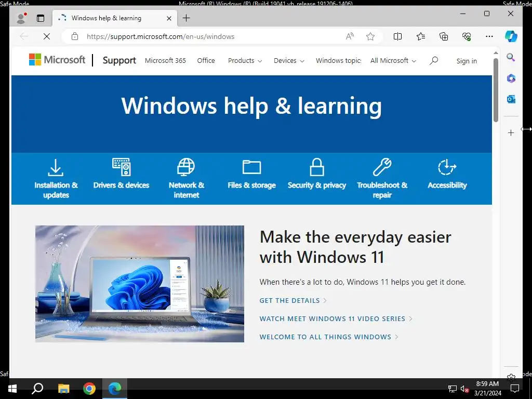The height and width of the screenshot is (399, 532).
Task: Open Files & storage category
Action: (251, 175)
